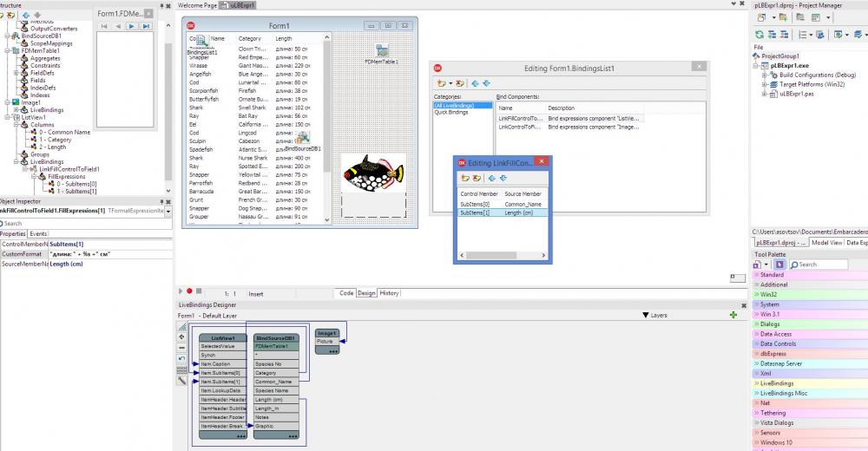The image size is (868, 451).
Task: Open the Events tab in Object Inspector
Action: 38,234
